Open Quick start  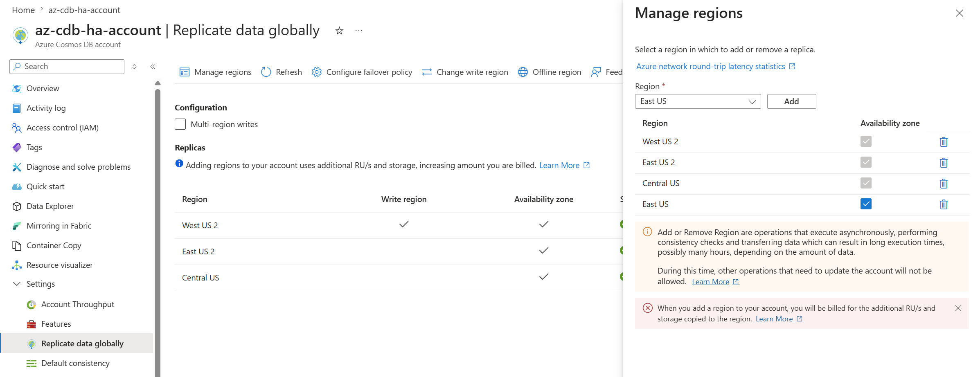(x=45, y=186)
